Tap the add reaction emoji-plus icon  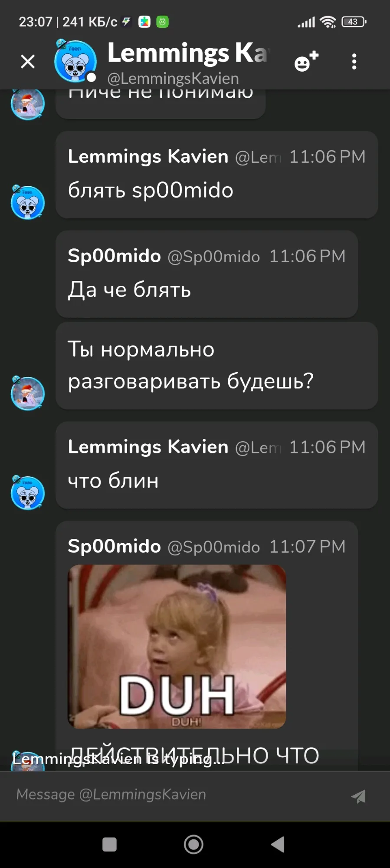point(306,61)
